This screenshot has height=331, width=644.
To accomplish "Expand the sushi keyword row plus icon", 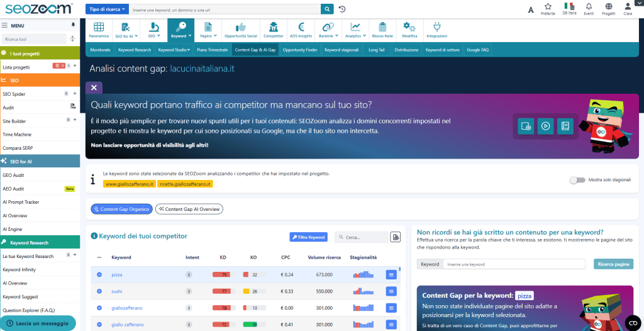I will coord(99,291).
